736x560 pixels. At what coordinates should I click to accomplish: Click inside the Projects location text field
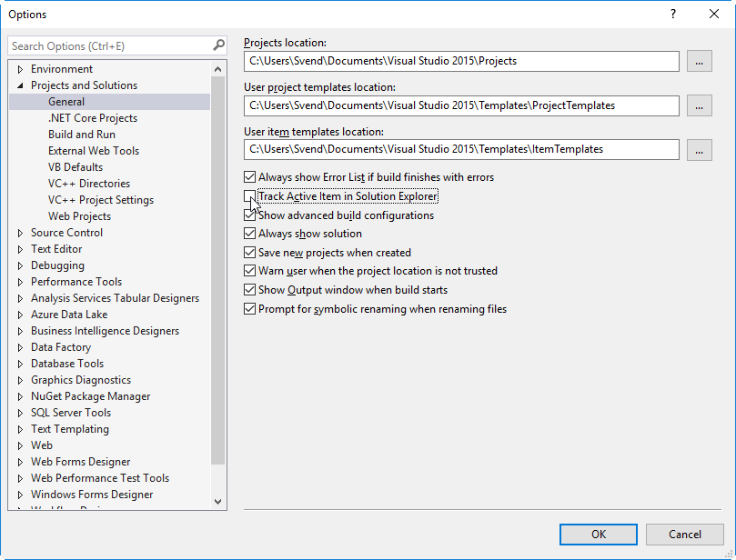point(455,61)
